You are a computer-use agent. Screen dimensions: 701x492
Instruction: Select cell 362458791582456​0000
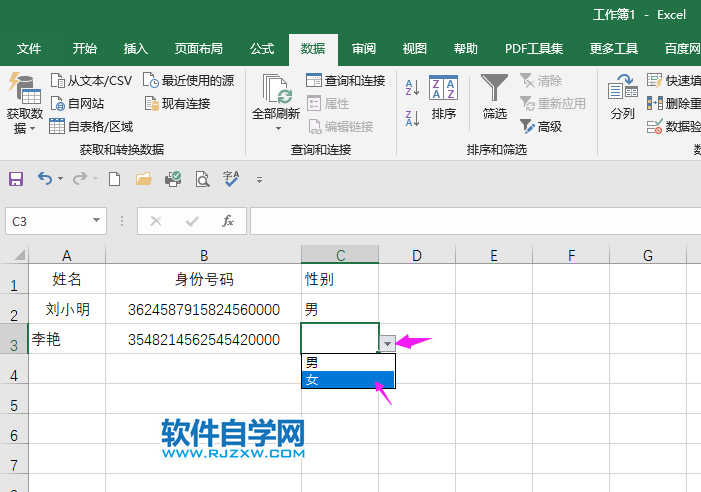[x=204, y=309]
